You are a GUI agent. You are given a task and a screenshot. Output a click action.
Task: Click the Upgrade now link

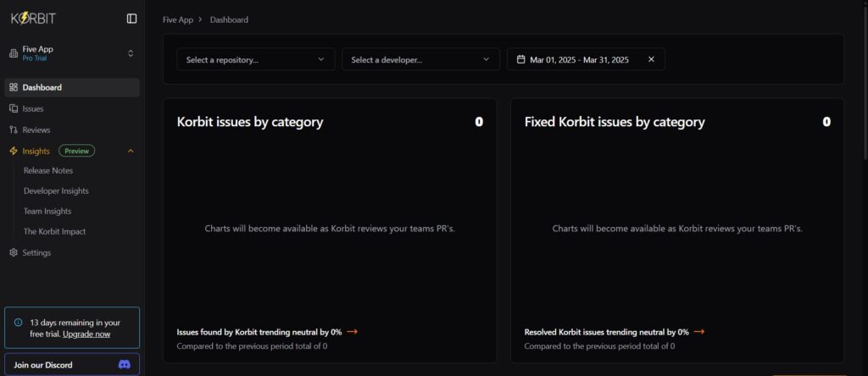tap(86, 334)
